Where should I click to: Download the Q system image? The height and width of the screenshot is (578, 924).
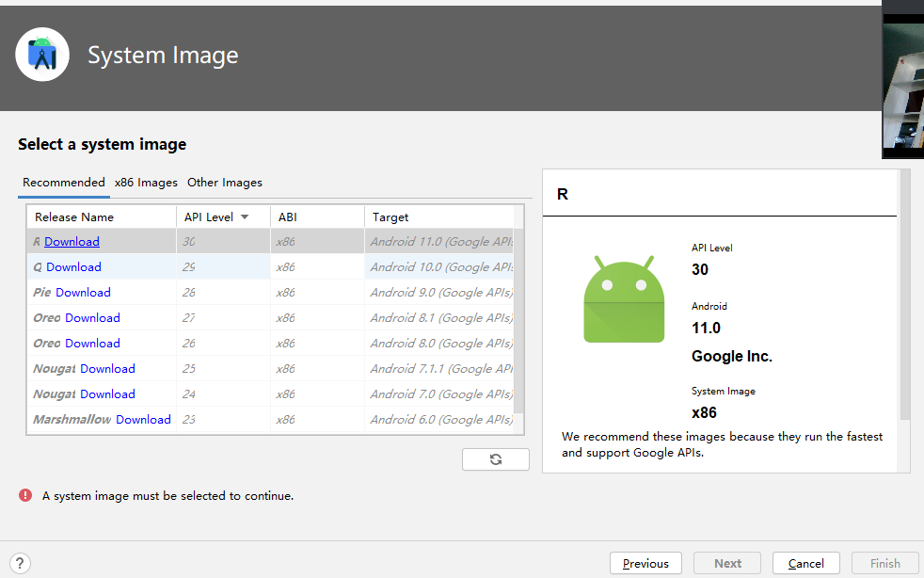tap(73, 267)
